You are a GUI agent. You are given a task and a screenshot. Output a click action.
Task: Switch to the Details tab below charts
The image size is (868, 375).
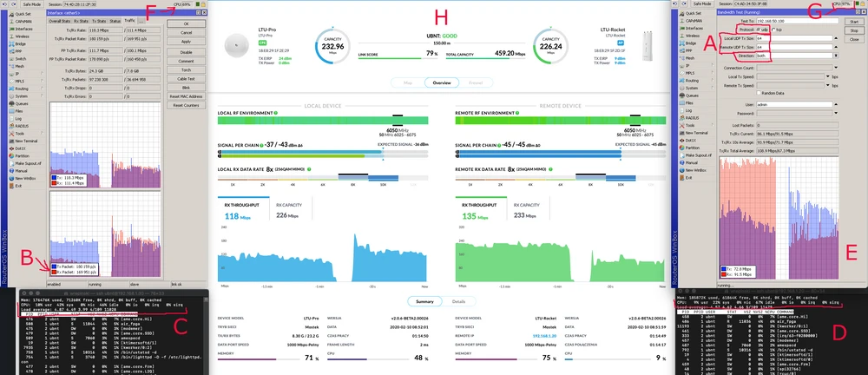(x=457, y=300)
